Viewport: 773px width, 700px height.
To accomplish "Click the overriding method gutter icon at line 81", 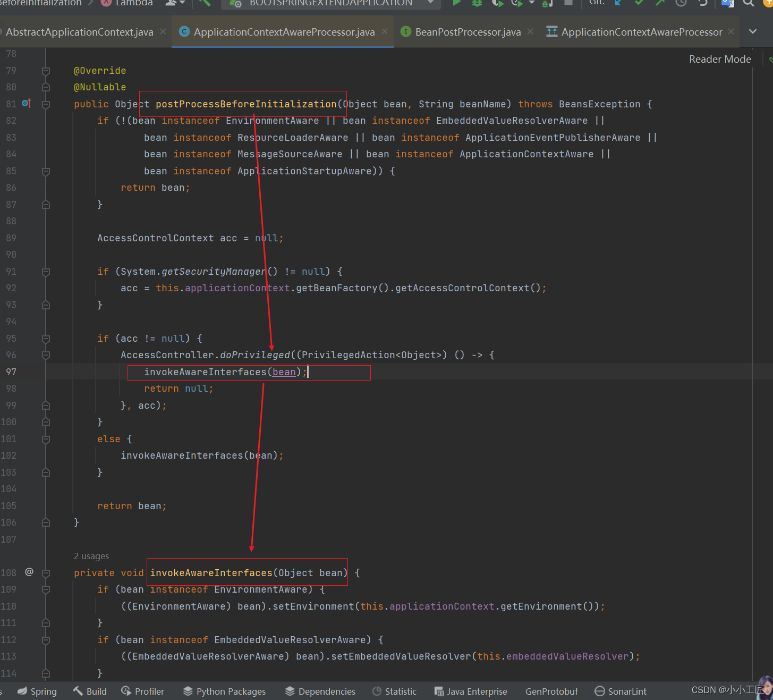I will point(26,104).
